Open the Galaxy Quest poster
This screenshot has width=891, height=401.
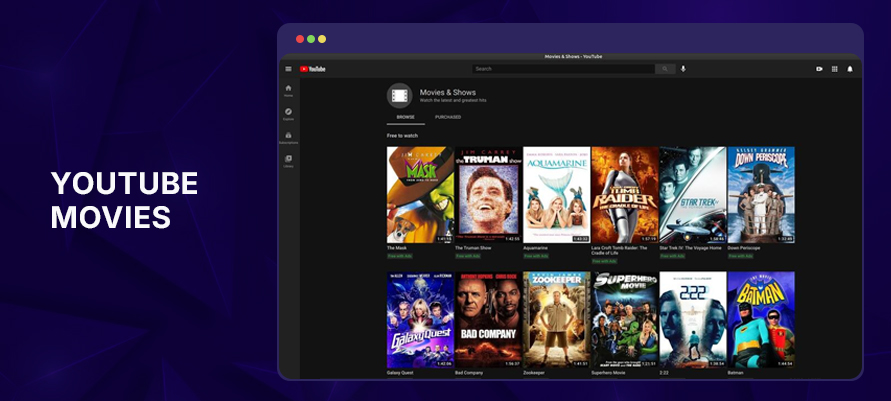[x=420, y=320]
